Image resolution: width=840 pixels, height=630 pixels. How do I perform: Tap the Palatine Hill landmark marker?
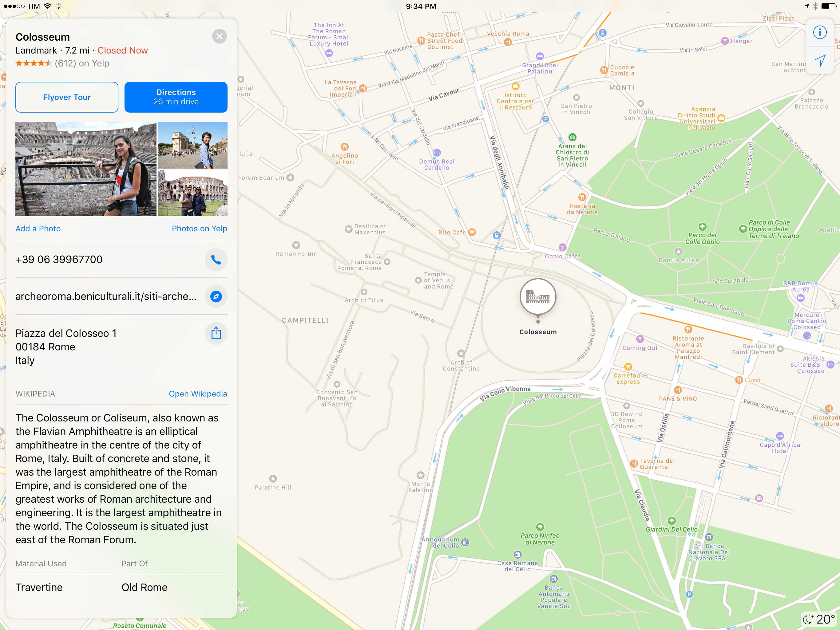coord(273,478)
